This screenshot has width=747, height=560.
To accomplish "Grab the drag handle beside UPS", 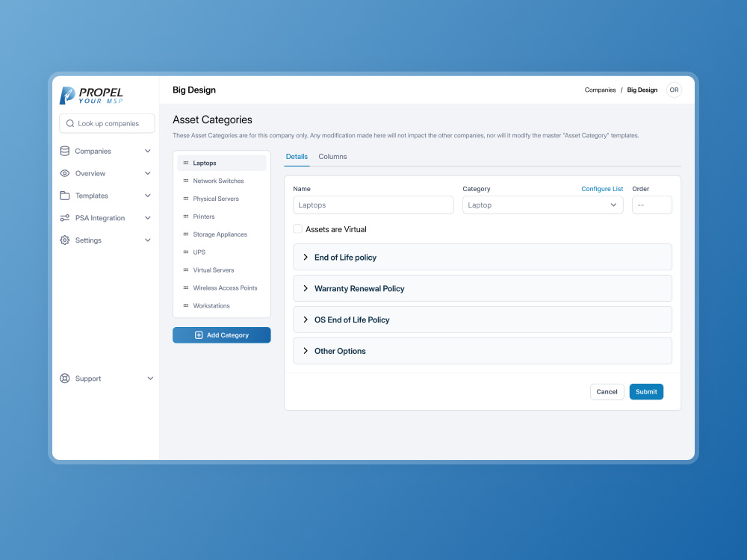I will (186, 252).
